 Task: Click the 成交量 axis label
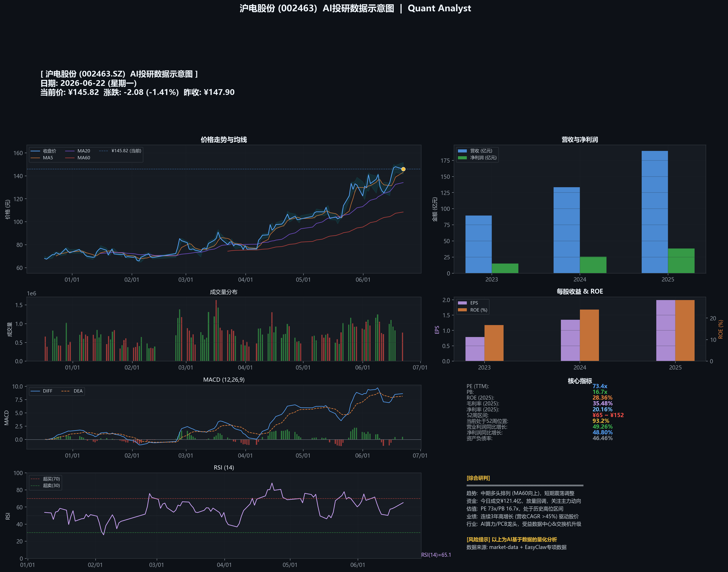click(x=9, y=329)
